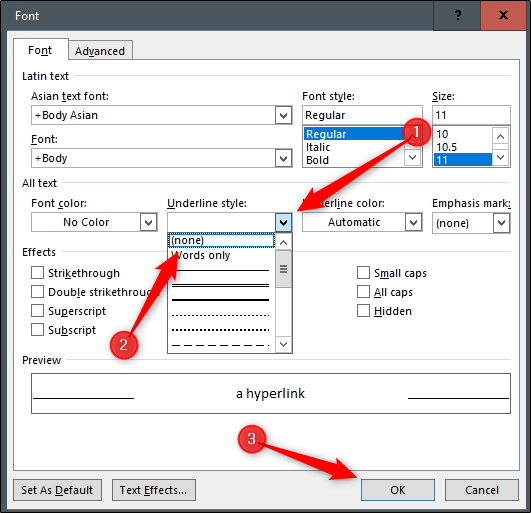Open Underline color Automatic picker
Screen dimensions: 531x513
coord(362,222)
